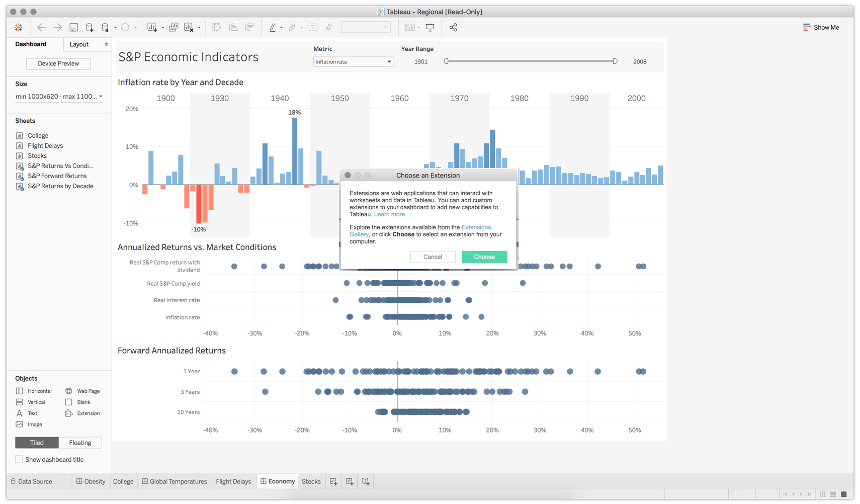Open the Global Temperatures tab
The width and height of the screenshot is (860, 504).
175,481
